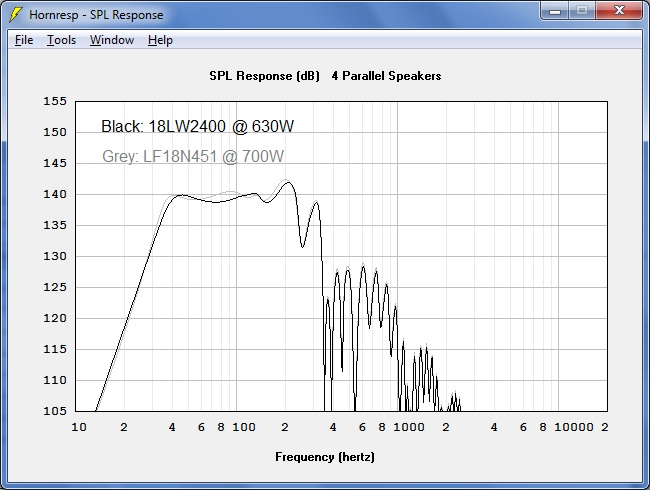This screenshot has height=490, width=650.
Task: Click the '4 Parallel Speakers' title text
Action: (x=386, y=76)
